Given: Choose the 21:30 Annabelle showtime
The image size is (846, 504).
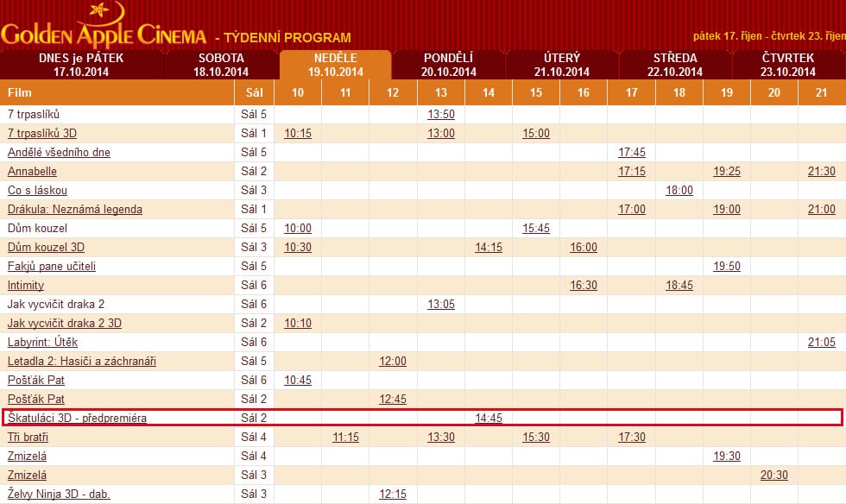Looking at the screenshot, I should coord(821,172).
